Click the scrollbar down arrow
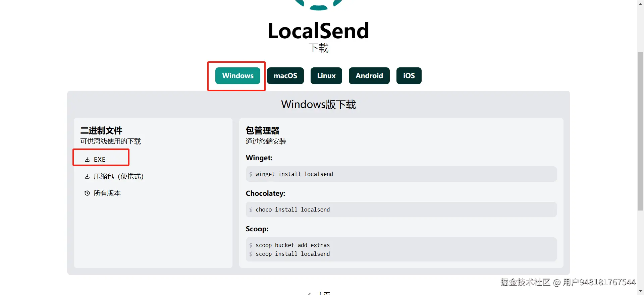 tap(640, 292)
